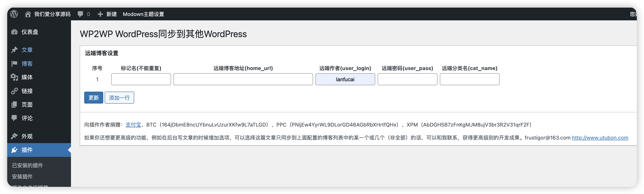Click the plus icon for 新建

[x=100, y=14]
